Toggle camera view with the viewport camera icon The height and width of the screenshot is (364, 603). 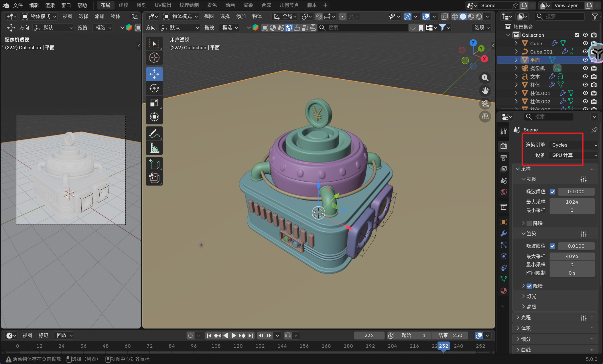coord(485,104)
